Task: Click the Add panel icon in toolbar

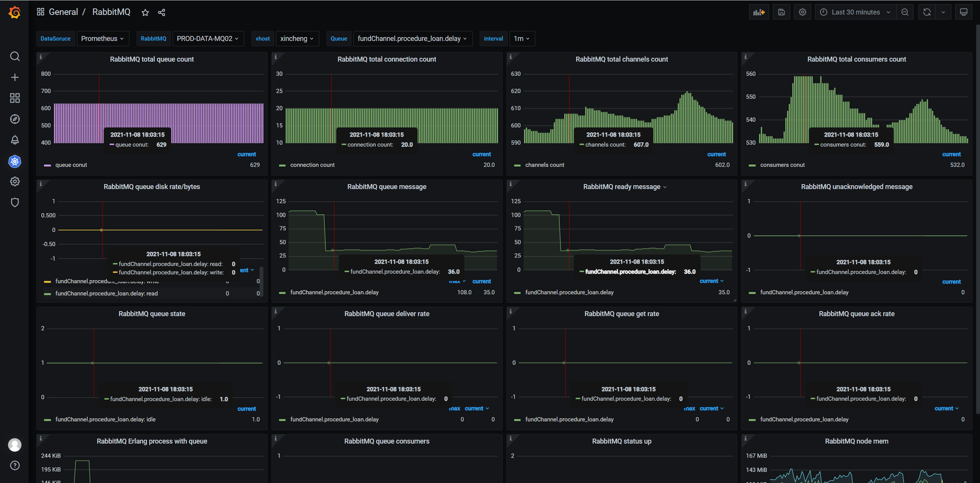Action: (x=759, y=12)
